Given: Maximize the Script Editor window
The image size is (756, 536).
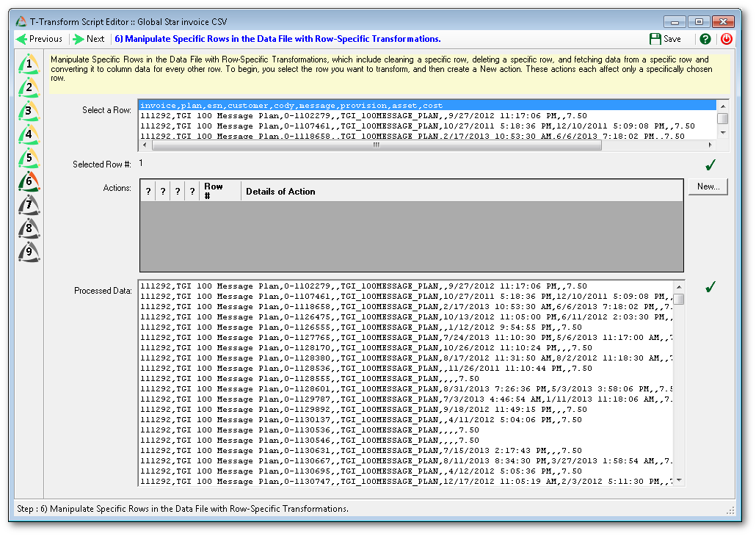Looking at the screenshot, I should 699,22.
